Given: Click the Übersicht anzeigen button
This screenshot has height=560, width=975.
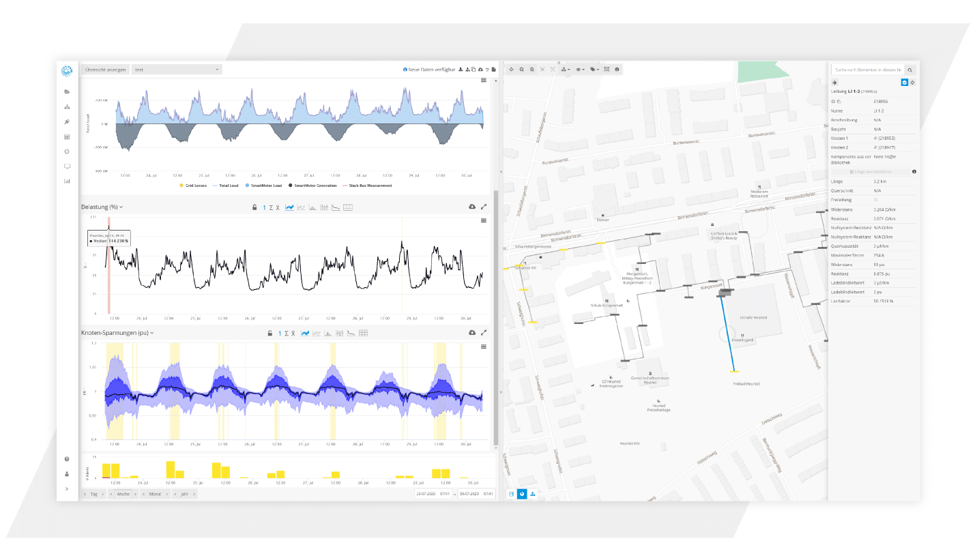Looking at the screenshot, I should click(105, 70).
